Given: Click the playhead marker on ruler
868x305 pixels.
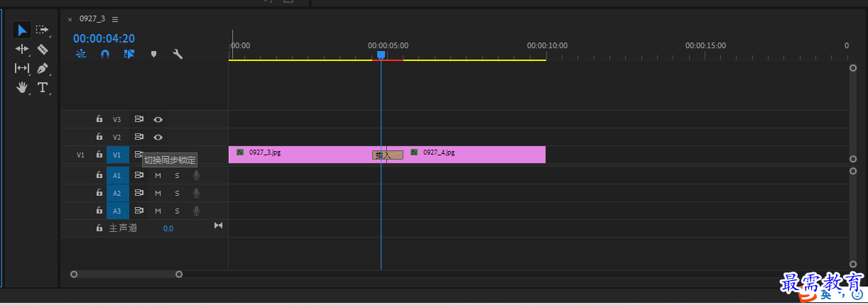Looking at the screenshot, I should click(381, 55).
